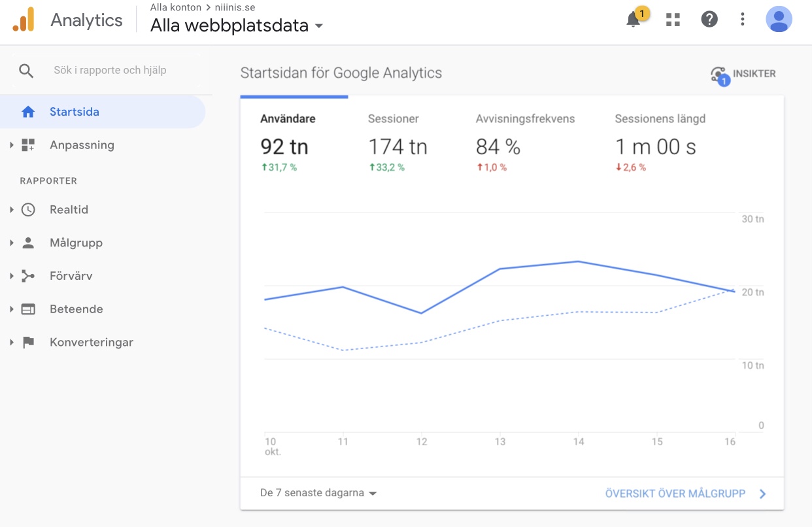
Task: Open the user account avatar
Action: point(779,20)
